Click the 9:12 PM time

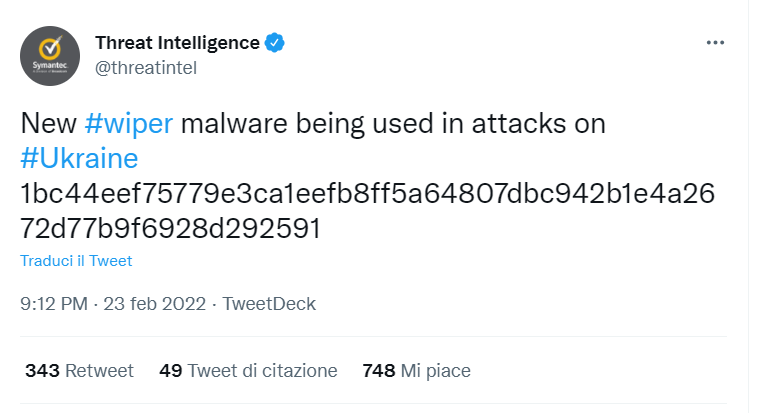[x=52, y=303]
